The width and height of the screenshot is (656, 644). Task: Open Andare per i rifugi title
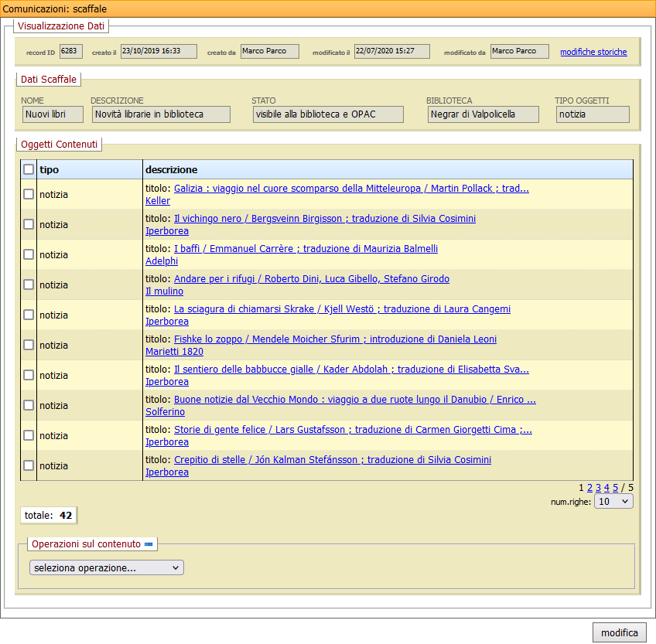311,279
